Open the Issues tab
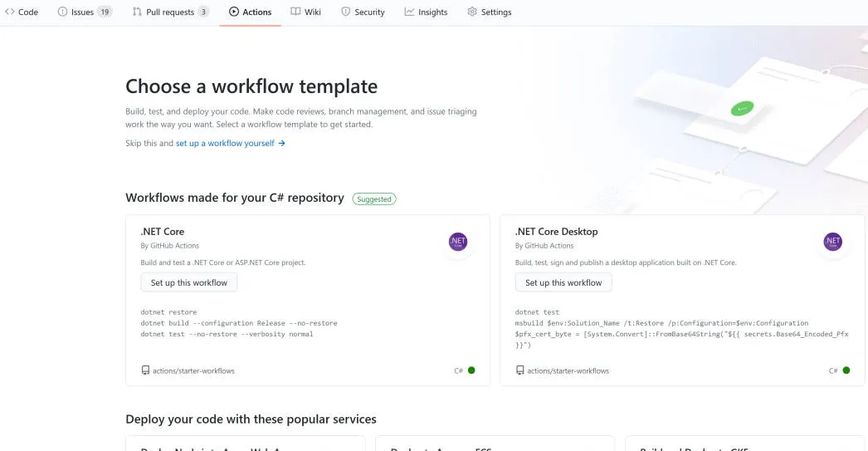868x451 pixels. click(85, 12)
